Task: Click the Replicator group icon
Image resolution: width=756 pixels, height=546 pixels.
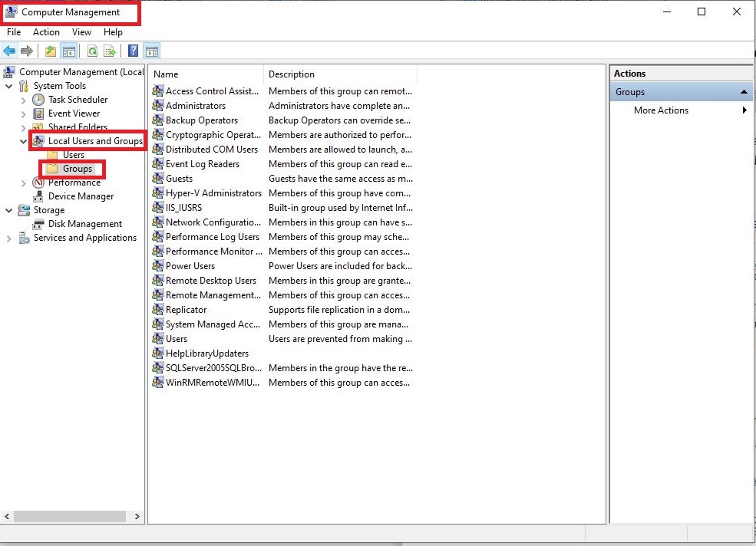Action: pos(157,309)
